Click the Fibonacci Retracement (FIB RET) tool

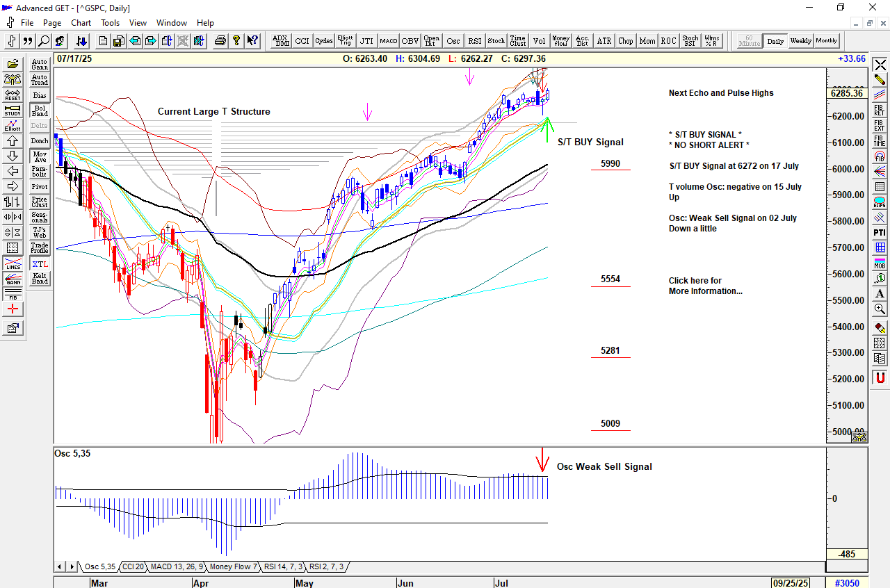pos(880,109)
